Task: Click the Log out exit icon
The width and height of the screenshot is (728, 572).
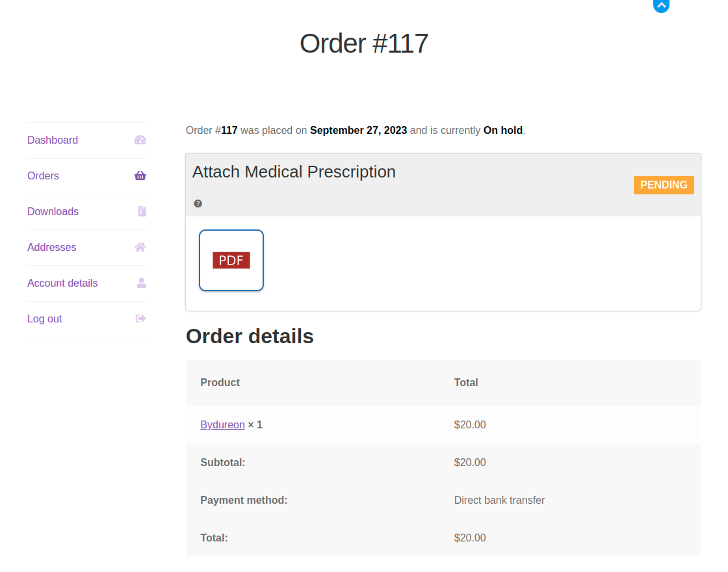Action: pos(140,318)
